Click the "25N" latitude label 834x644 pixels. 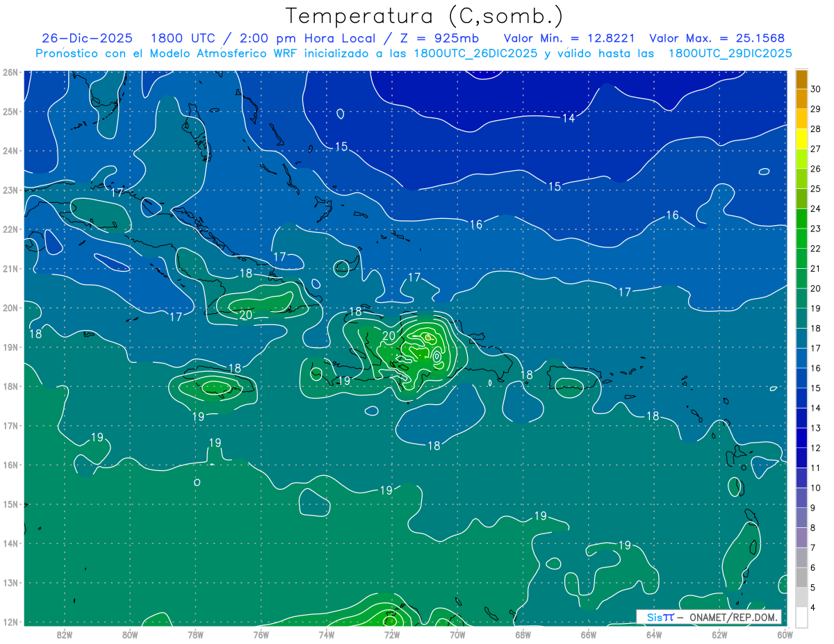10,111
